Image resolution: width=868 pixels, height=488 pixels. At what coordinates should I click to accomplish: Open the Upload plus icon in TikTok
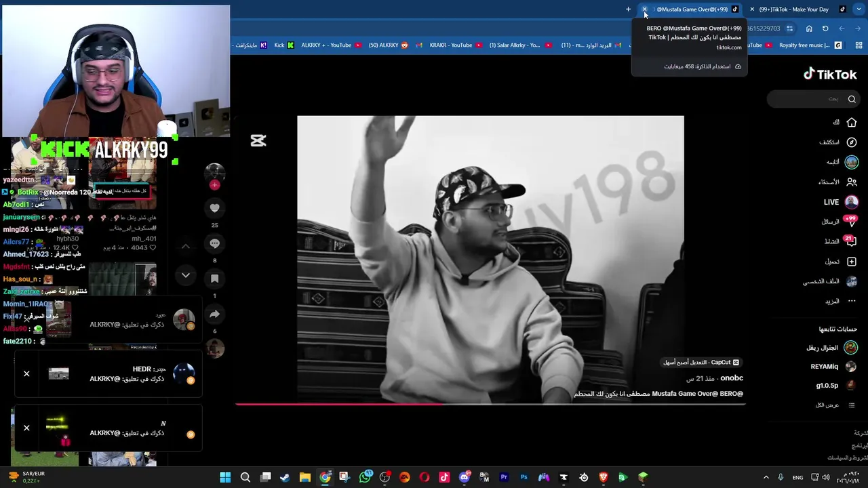point(852,262)
